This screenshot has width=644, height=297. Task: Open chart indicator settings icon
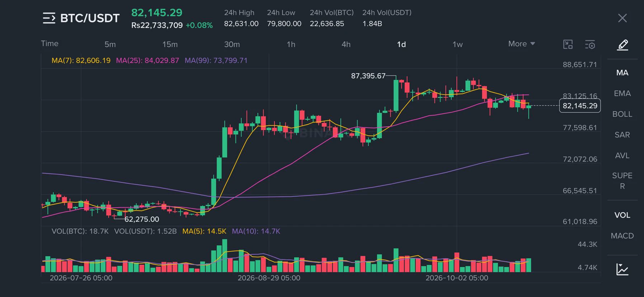click(590, 44)
